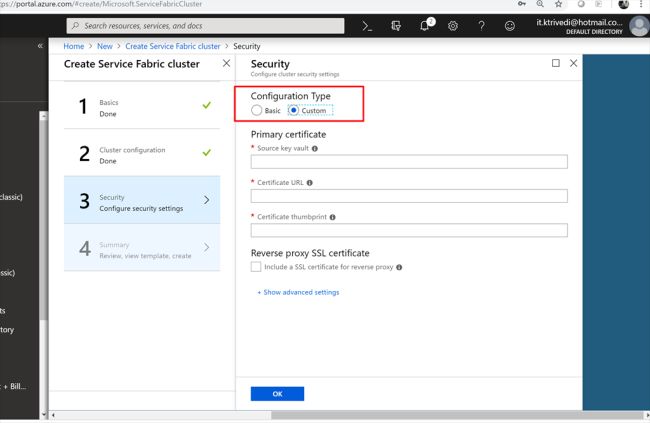Viewport: 650px width, 423px height.
Task: Click info icon next to Source key vault
Action: 315,148
